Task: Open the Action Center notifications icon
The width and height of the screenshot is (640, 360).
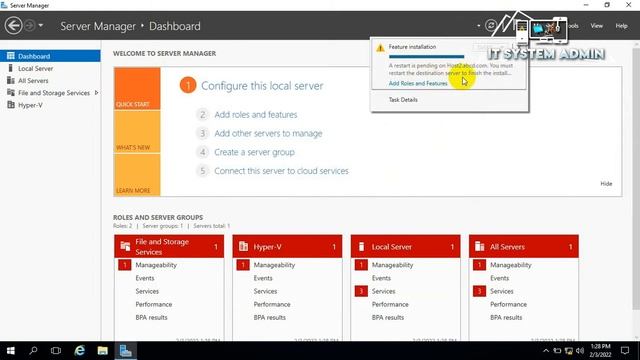Action: tap(624, 351)
